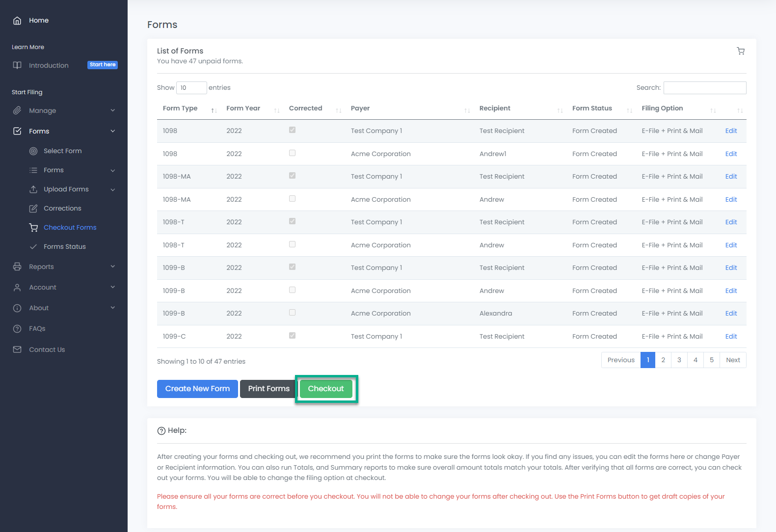Click the Contact Us envelope icon
Image resolution: width=776 pixels, height=532 pixels.
point(17,349)
